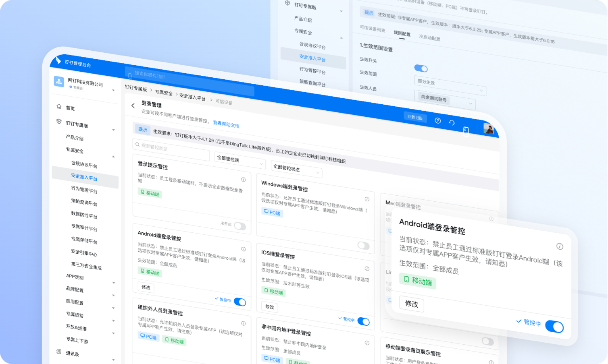Select 第三方安全集成 in the sidebar

(86, 266)
